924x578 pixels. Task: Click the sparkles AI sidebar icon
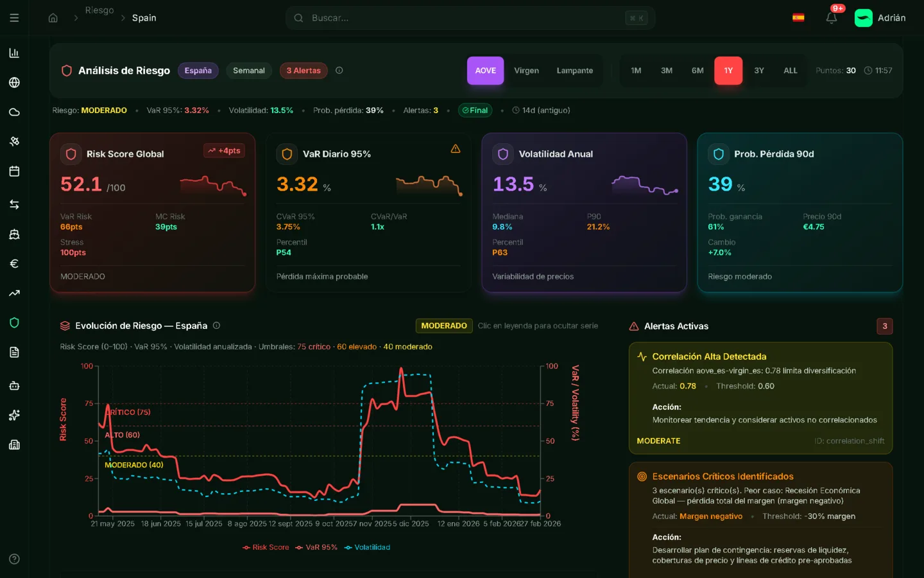[14, 415]
